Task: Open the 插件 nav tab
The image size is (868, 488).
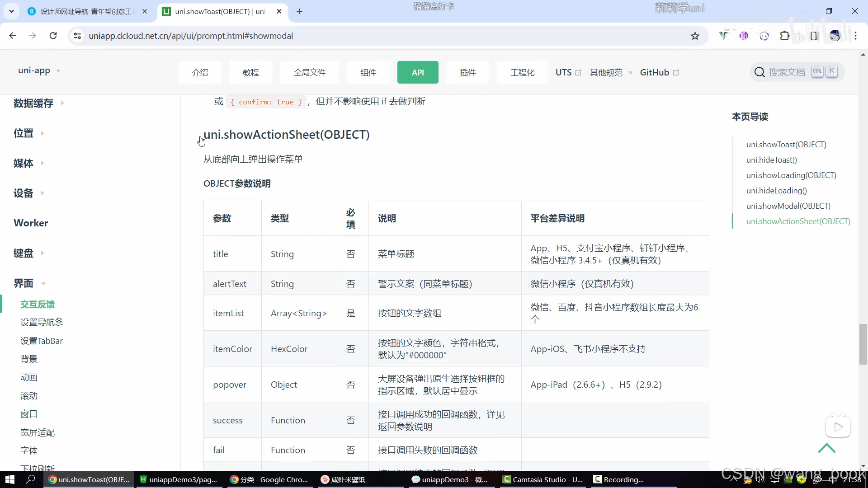Action: click(x=467, y=72)
